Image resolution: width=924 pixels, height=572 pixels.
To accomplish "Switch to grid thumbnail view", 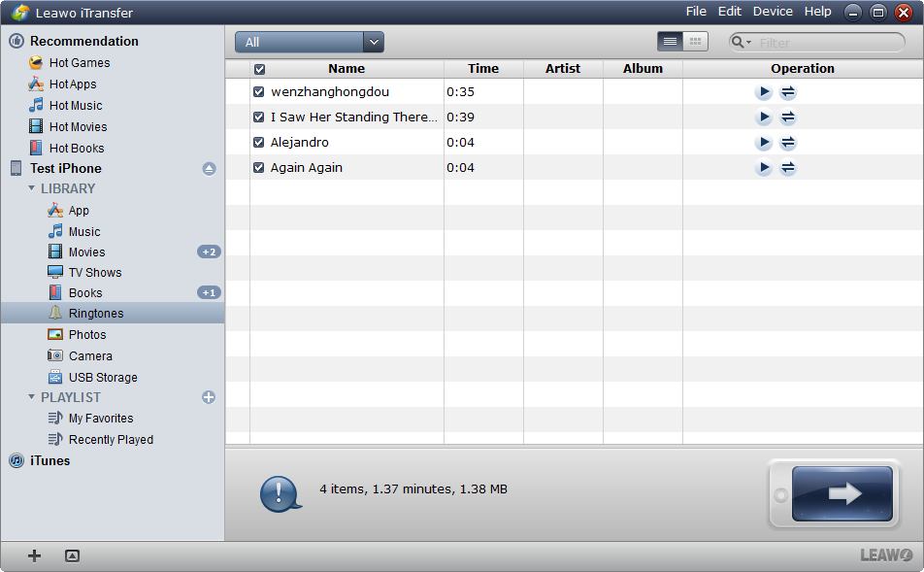I will (695, 42).
